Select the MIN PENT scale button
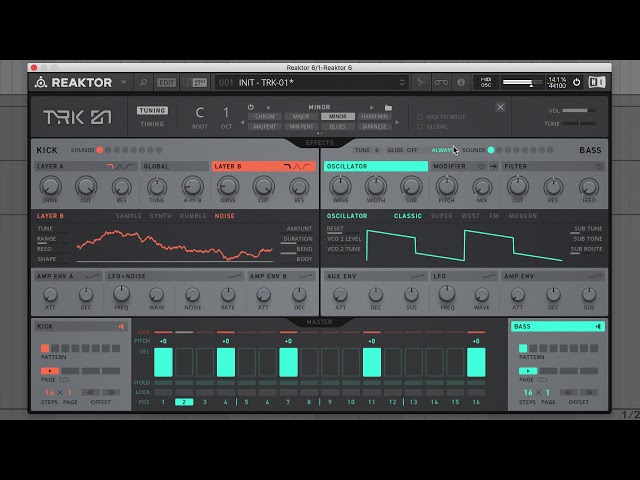Viewport: 640px width, 480px height. [x=301, y=127]
